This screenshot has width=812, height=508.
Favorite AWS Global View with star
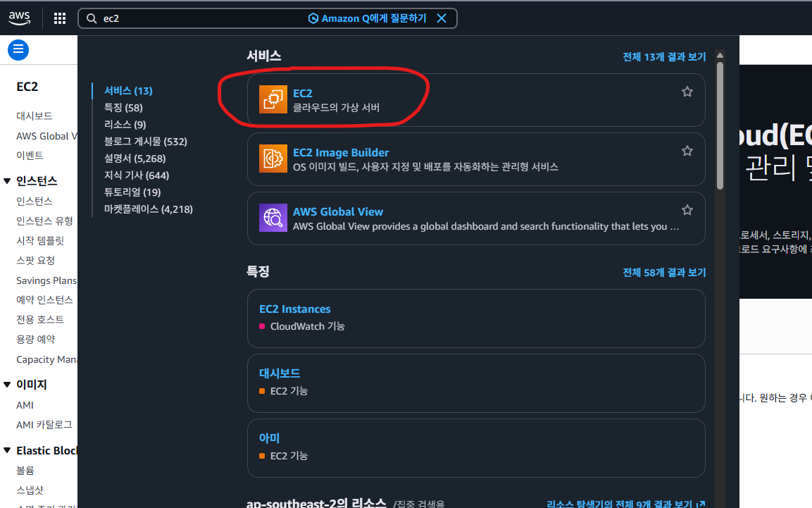687,210
